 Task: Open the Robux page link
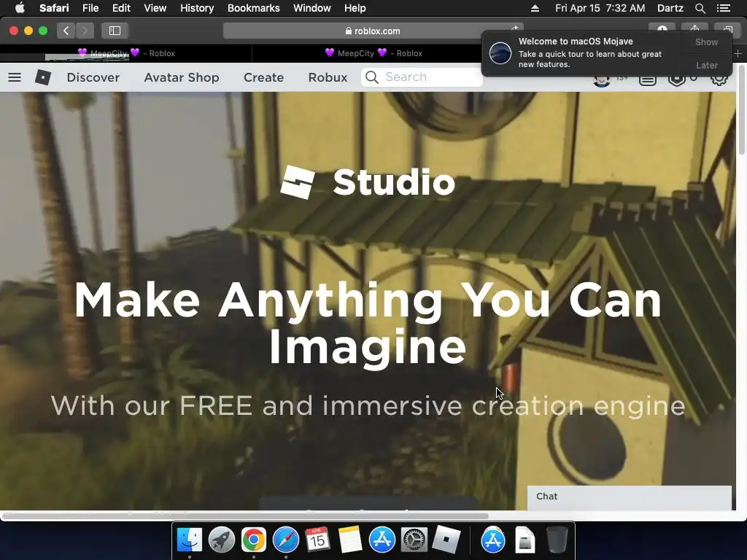click(x=328, y=77)
